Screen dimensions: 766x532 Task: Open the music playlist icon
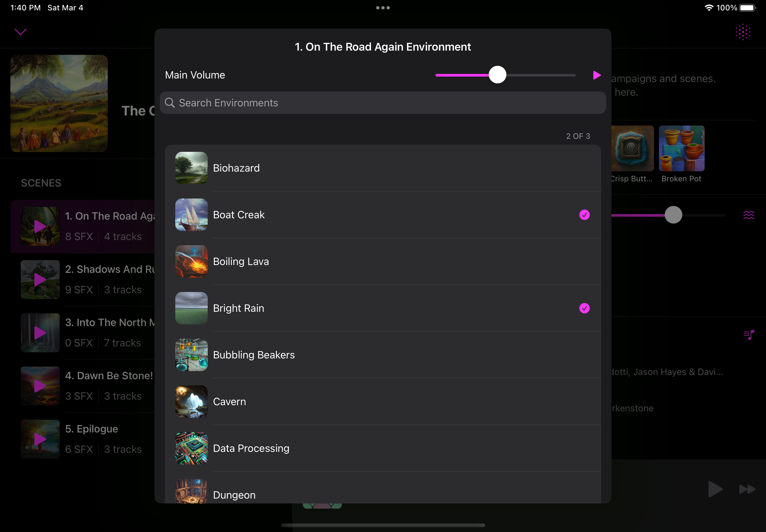click(x=749, y=335)
